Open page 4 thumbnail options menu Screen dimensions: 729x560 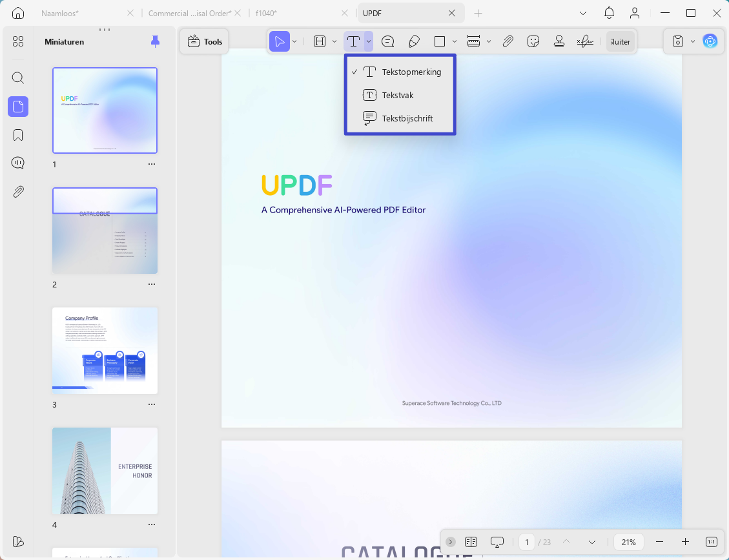pos(152,524)
